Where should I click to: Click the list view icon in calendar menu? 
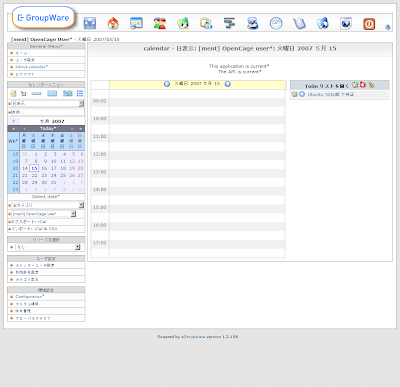(80, 93)
